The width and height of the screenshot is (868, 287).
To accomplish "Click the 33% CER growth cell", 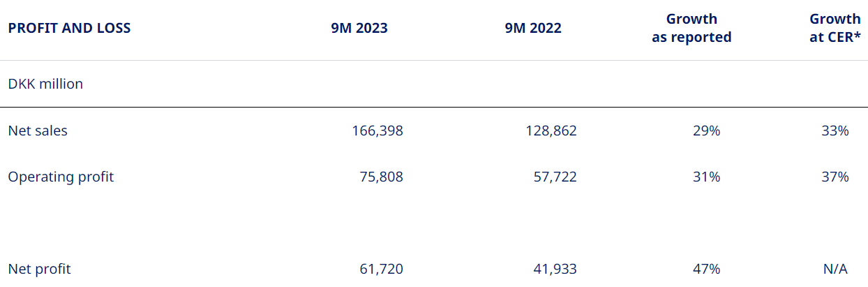I will coord(835,131).
